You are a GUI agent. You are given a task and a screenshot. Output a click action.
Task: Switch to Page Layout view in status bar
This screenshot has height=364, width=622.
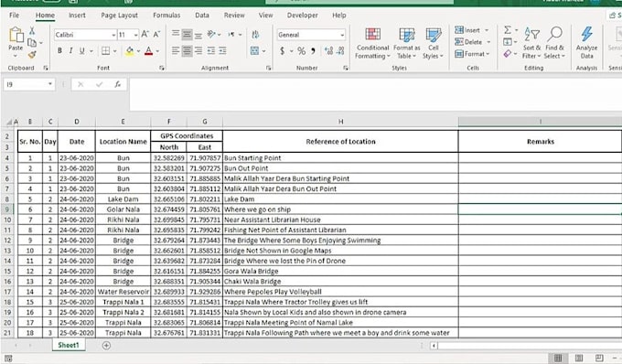[x=579, y=358]
